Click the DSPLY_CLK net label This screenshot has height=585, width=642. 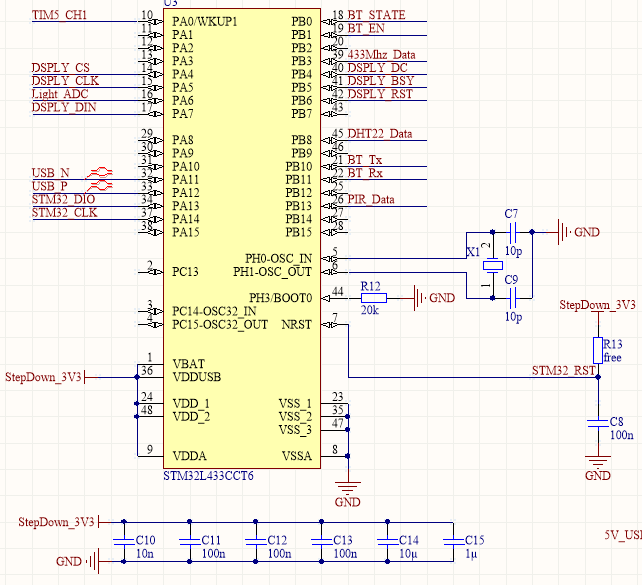66,81
